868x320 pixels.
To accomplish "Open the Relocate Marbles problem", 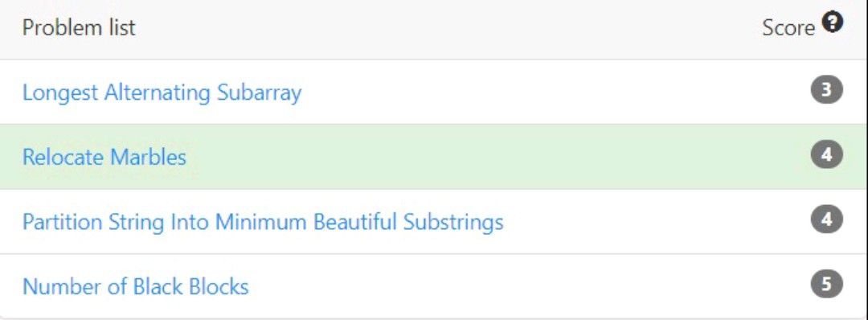I will (104, 158).
